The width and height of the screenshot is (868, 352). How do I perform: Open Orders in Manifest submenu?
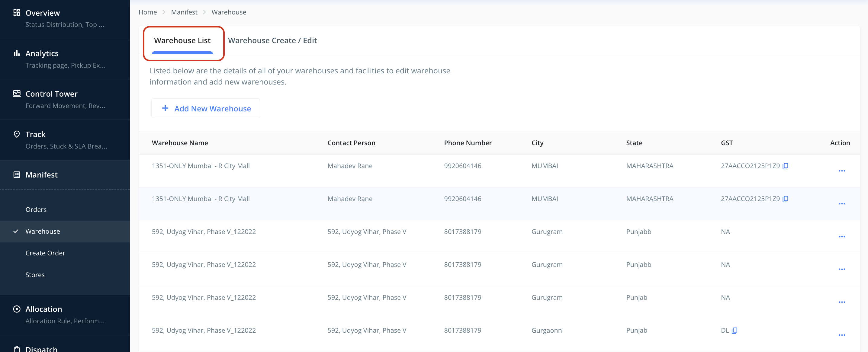click(x=36, y=210)
